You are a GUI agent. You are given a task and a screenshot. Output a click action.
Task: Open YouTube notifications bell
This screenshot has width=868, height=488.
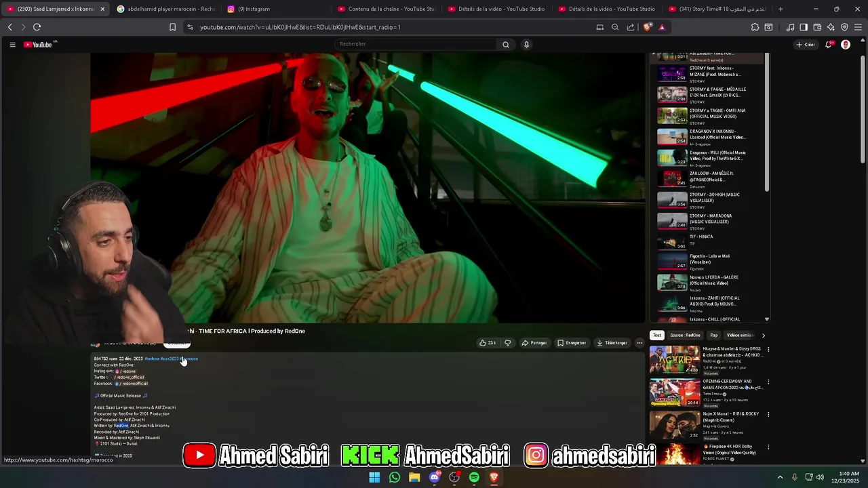pos(829,45)
